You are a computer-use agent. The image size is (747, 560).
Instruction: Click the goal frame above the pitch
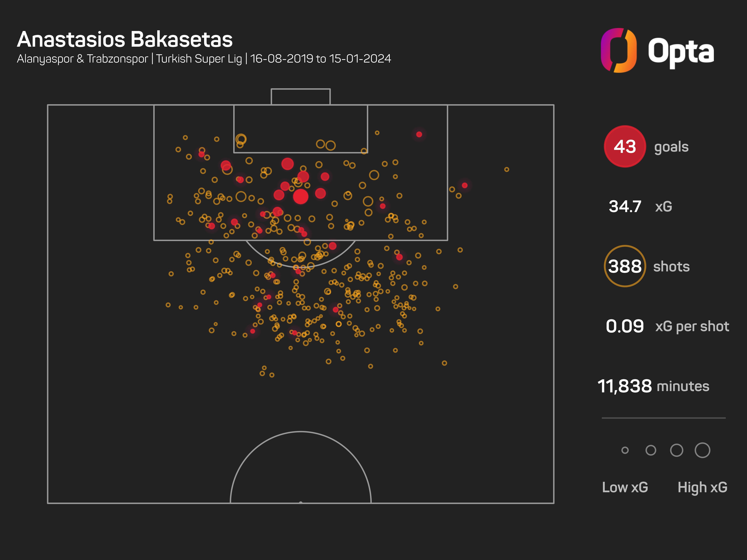[x=300, y=97]
